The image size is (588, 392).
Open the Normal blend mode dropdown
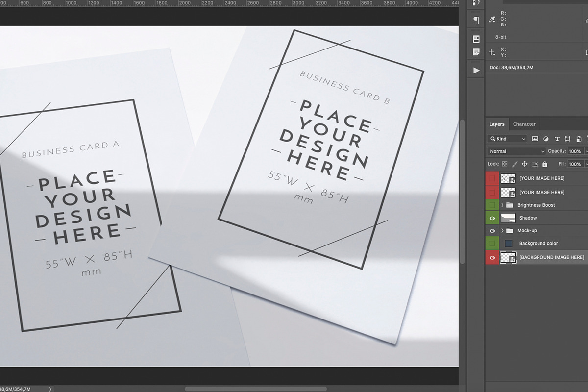[516, 151]
